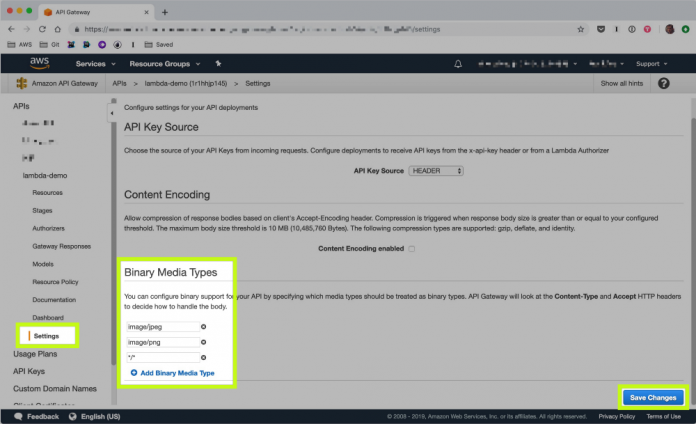The image size is (696, 424).
Task: Remove the */* binary media type
Action: [204, 357]
